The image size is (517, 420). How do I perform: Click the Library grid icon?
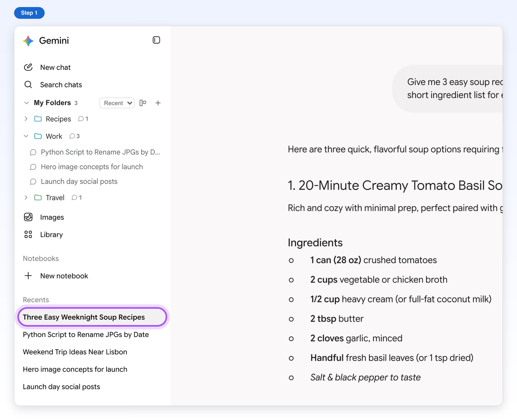[28, 234]
